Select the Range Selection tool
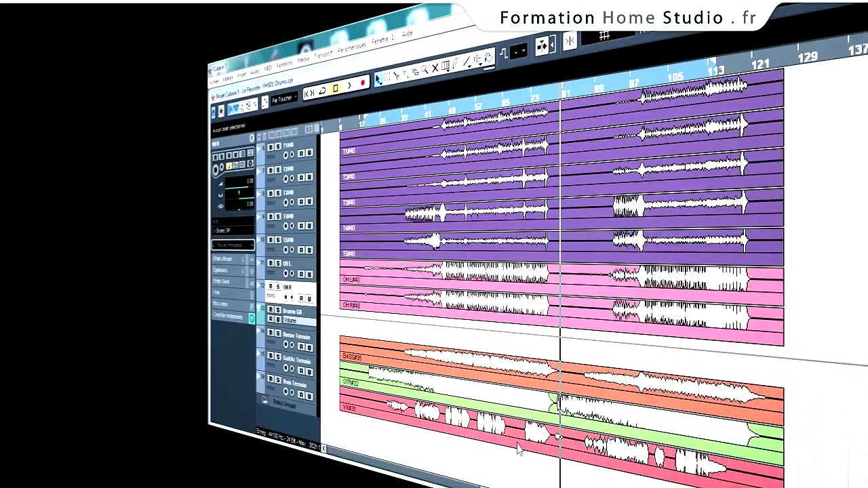868x488 pixels. click(387, 77)
